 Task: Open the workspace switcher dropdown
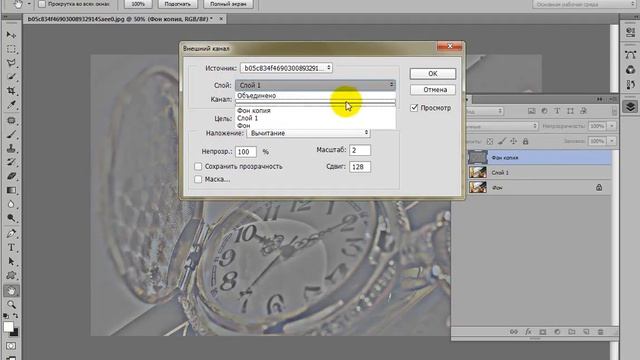(x=585, y=4)
